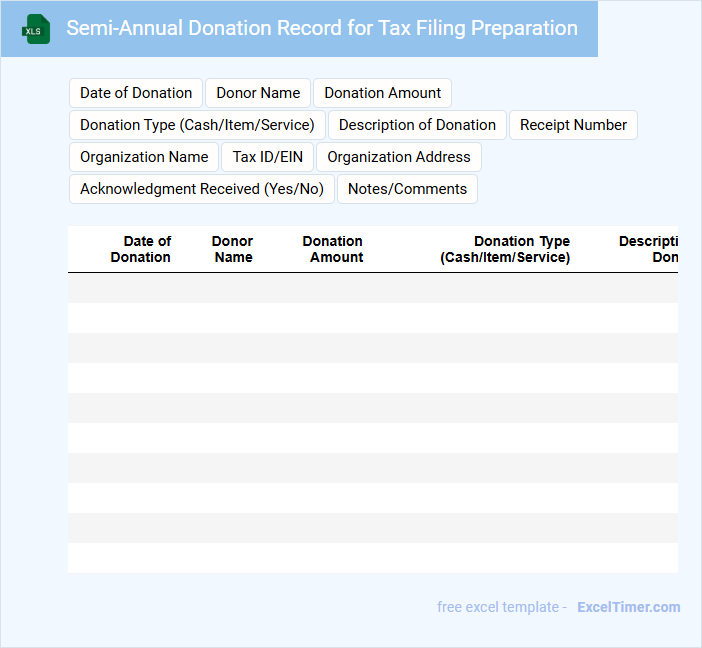Click the green XLS file icon
The width and height of the screenshot is (702, 648).
[36, 29]
